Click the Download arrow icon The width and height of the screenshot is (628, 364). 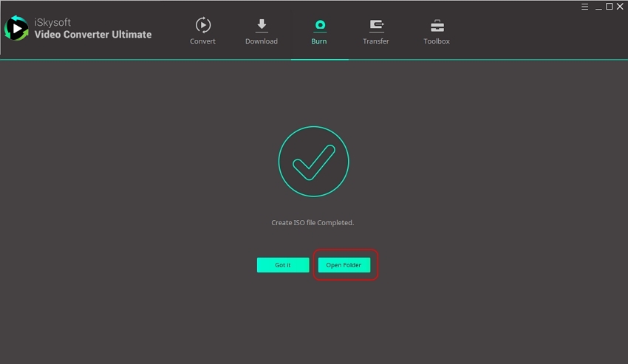[x=262, y=25]
